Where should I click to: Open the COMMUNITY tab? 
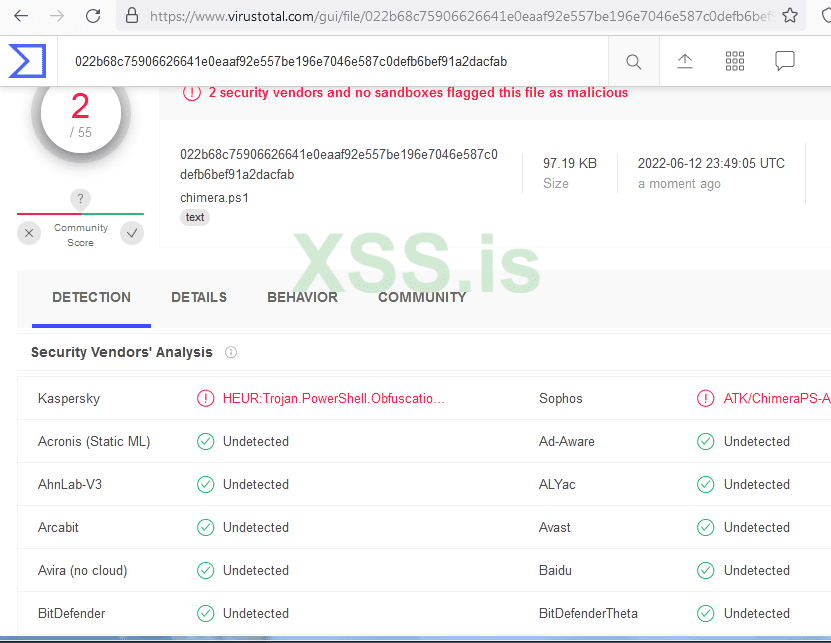click(x=422, y=297)
